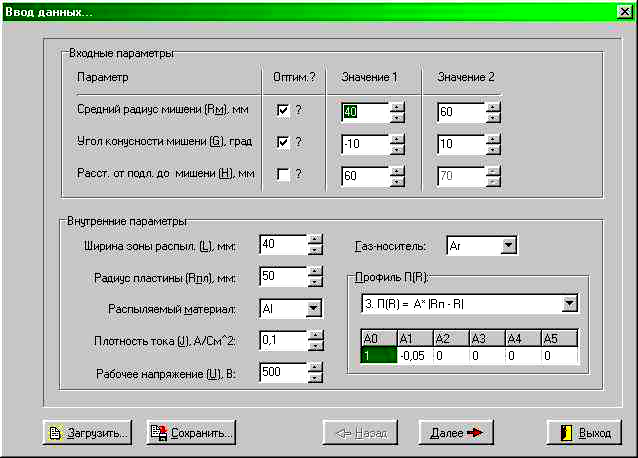Screen dimensions: 638x458
Task: Close the Ввод данных window
Action: (625, 11)
